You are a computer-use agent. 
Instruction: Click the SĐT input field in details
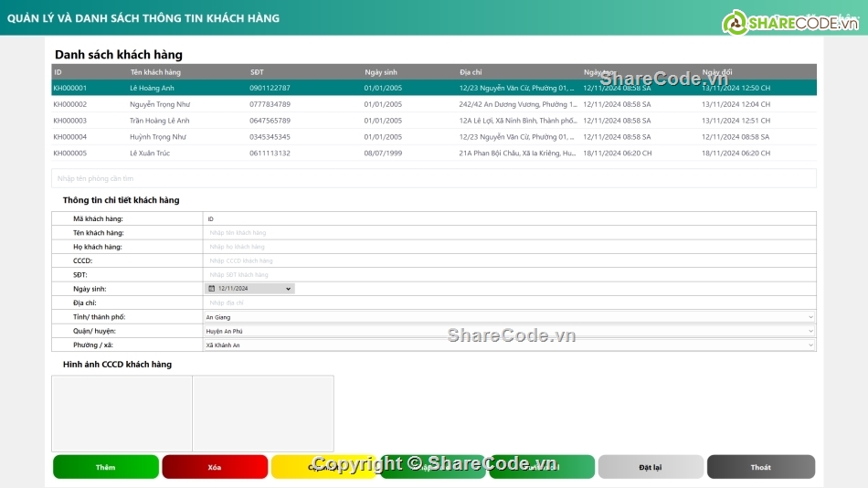pos(509,275)
